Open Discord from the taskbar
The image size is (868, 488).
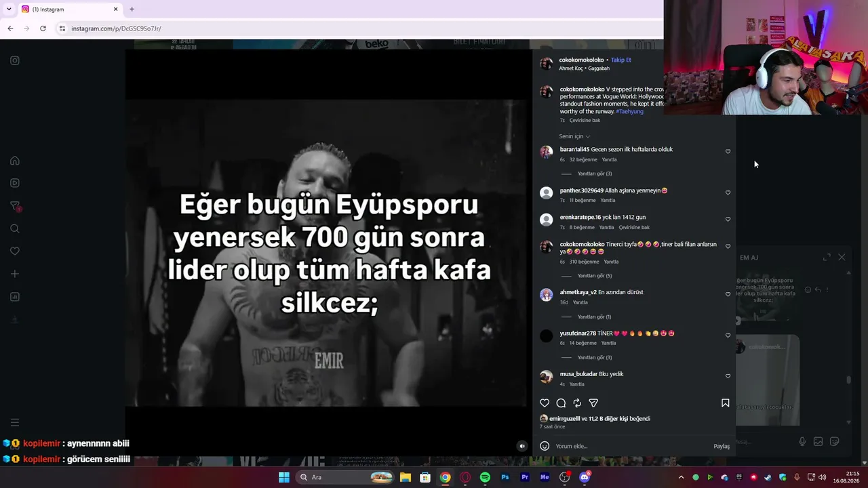pyautogui.click(x=585, y=477)
